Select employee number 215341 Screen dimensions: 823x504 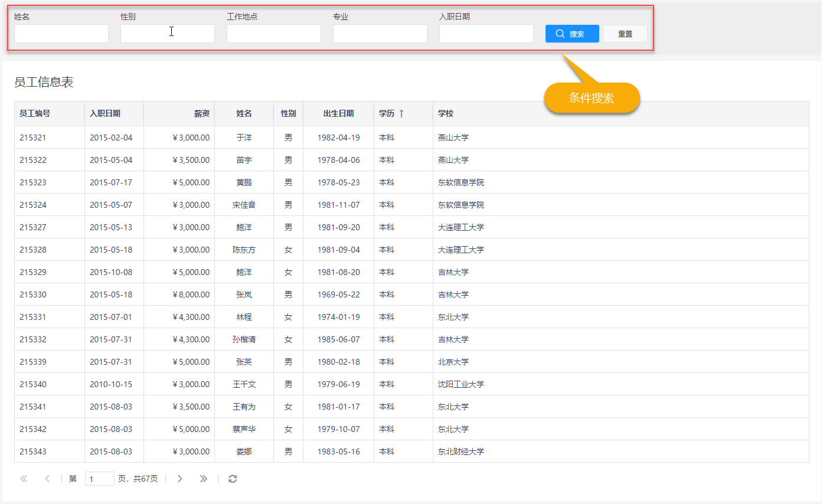[33, 407]
